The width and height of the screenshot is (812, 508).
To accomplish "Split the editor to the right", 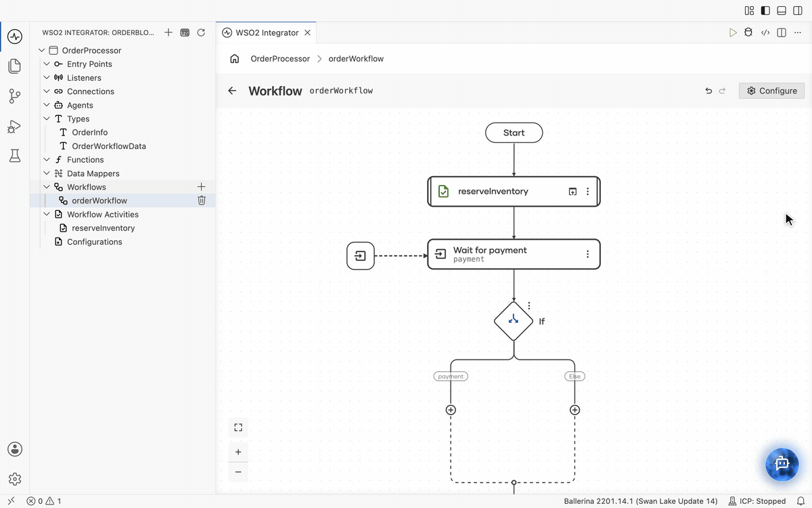I will [x=782, y=33].
